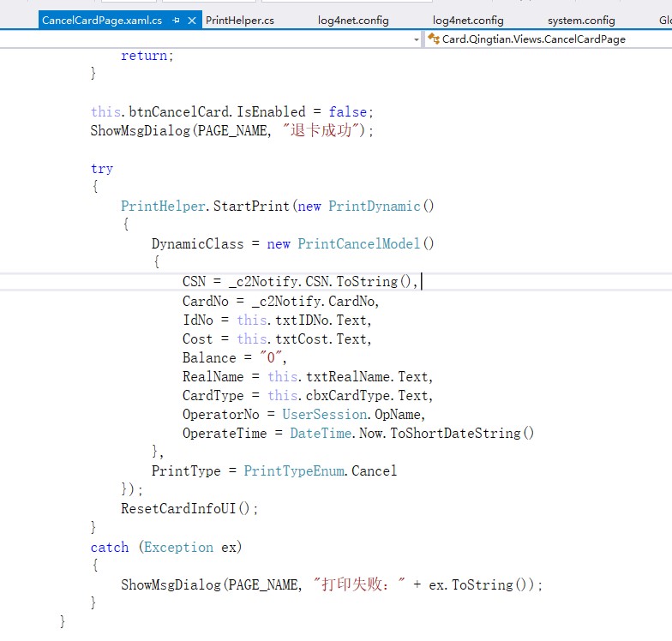This screenshot has height=641, width=672.
Task: Click the PrintHelper class name
Action: (x=163, y=206)
